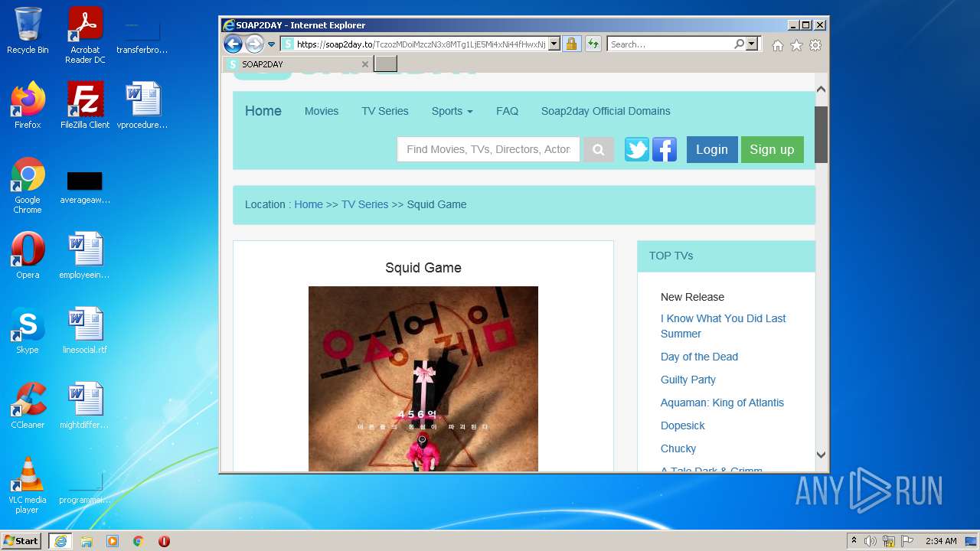The height and width of the screenshot is (551, 980).
Task: Click Internet Explorer in the taskbar
Action: (60, 541)
